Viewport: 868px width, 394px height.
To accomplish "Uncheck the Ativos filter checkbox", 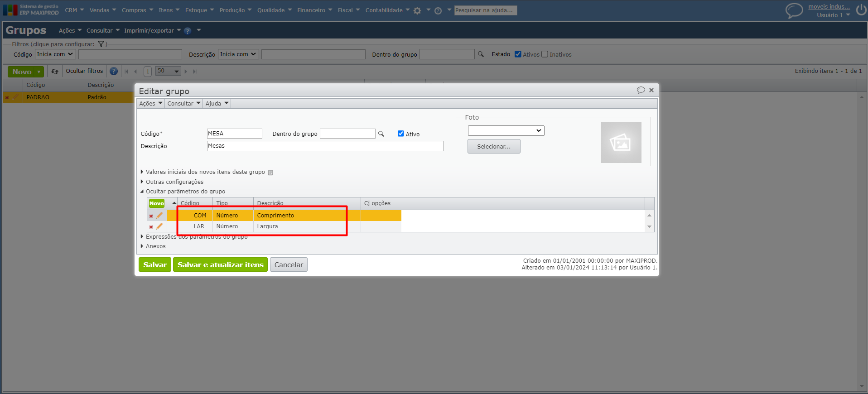I will click(x=518, y=54).
